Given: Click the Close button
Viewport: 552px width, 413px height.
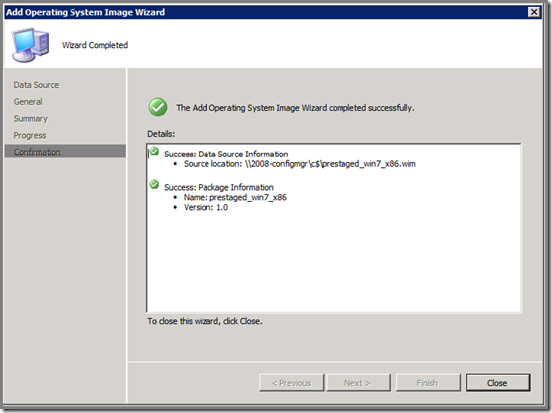Looking at the screenshot, I should [498, 382].
